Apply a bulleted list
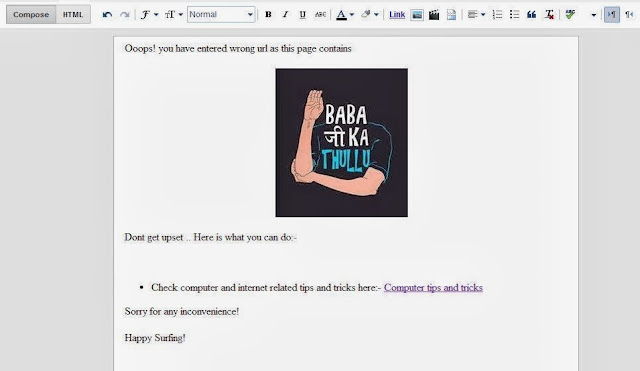The image size is (640, 371). point(514,15)
